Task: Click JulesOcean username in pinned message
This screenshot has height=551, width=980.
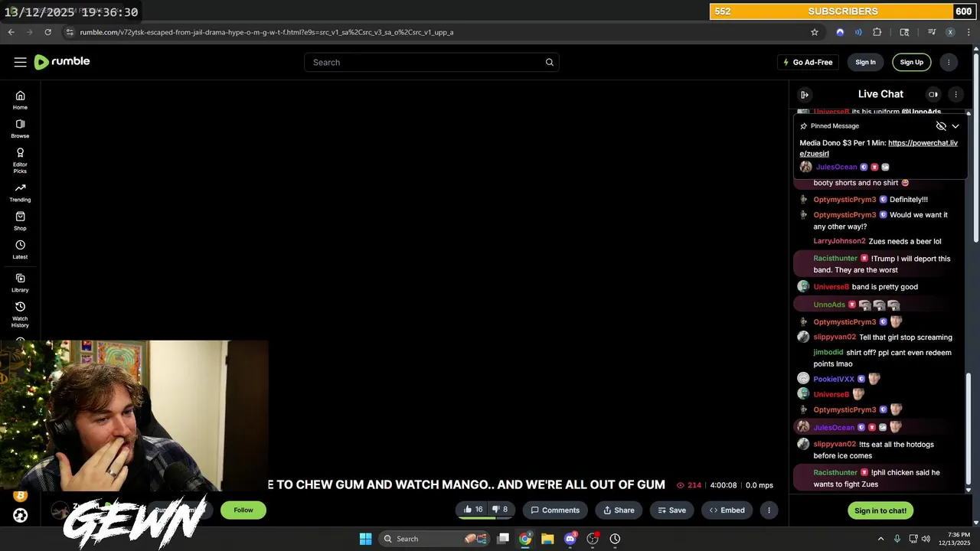Action: [x=836, y=167]
